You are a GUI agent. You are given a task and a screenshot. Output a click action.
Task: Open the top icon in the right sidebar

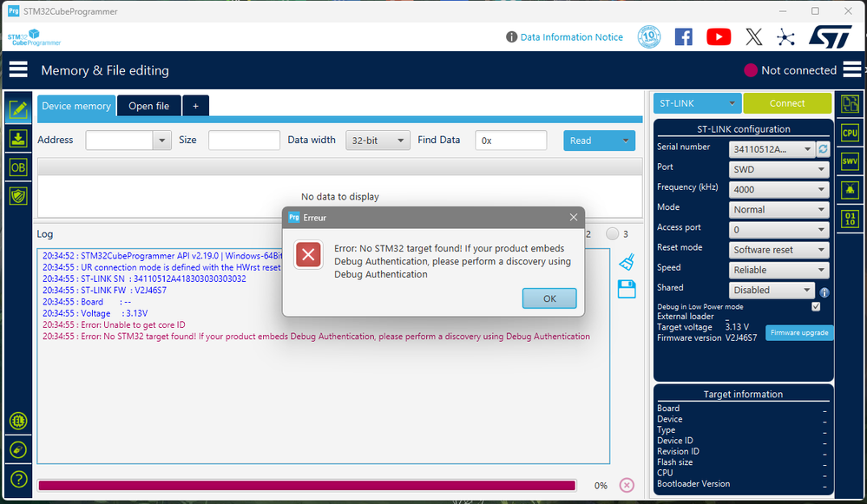click(850, 103)
